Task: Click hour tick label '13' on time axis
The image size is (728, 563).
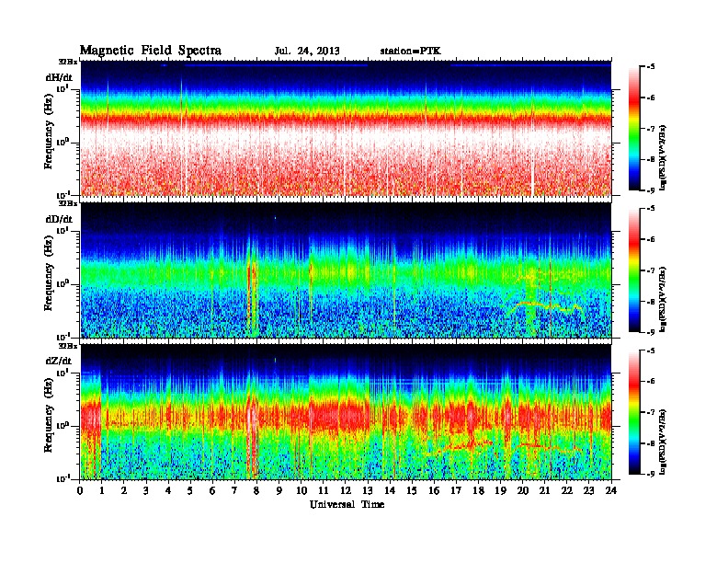Action: 368,490
